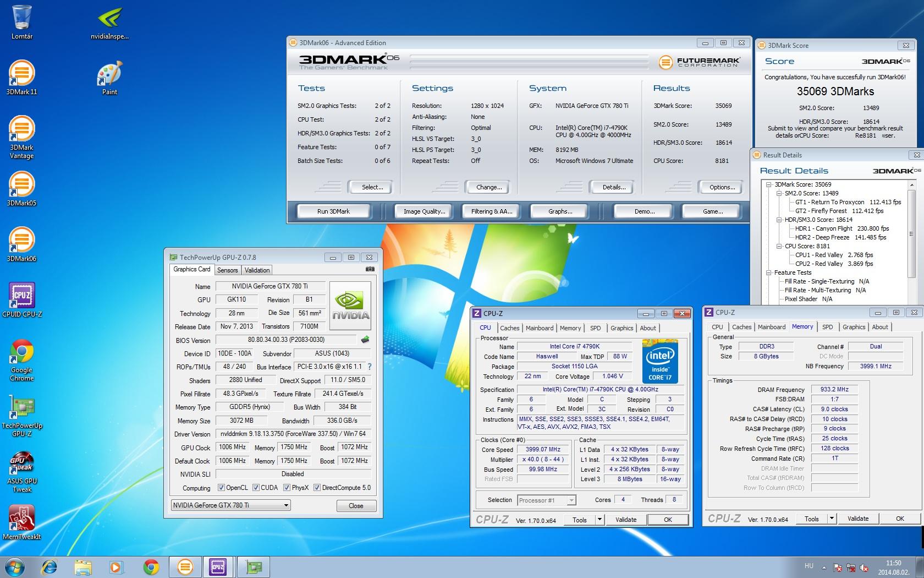Switch to the Sensors tab in GPU-Z
The width and height of the screenshot is (924, 578).
228,270
